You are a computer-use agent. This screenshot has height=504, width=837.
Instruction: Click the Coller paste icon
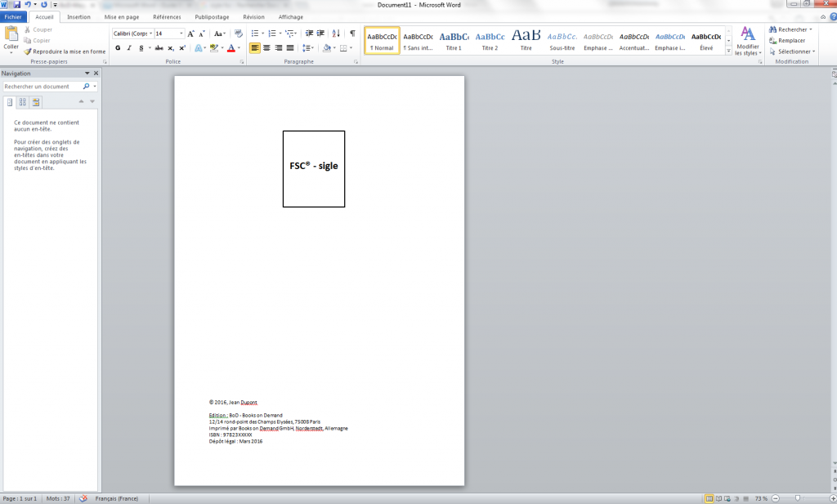11,34
